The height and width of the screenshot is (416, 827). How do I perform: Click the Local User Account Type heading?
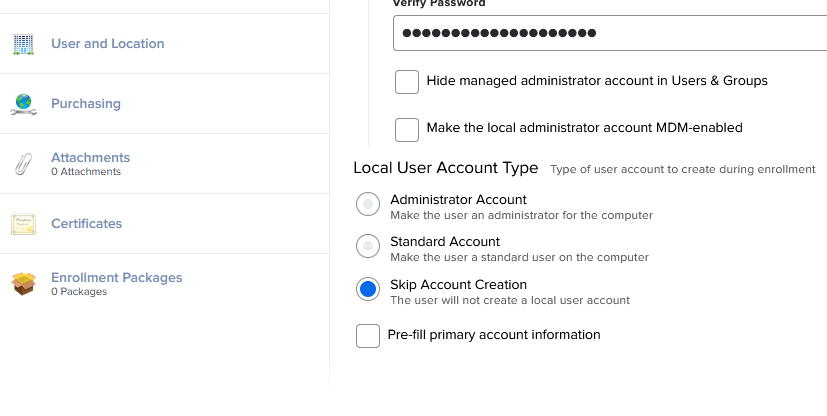pyautogui.click(x=446, y=168)
